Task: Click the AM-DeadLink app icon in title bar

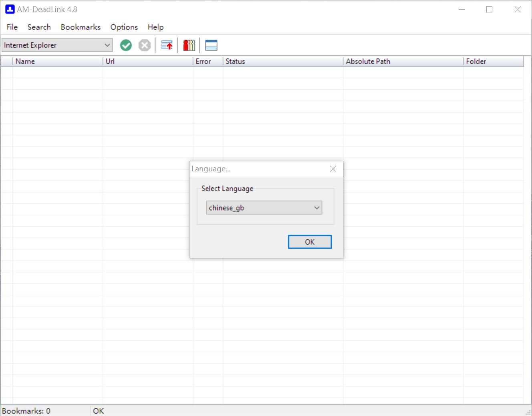Action: 10,9
